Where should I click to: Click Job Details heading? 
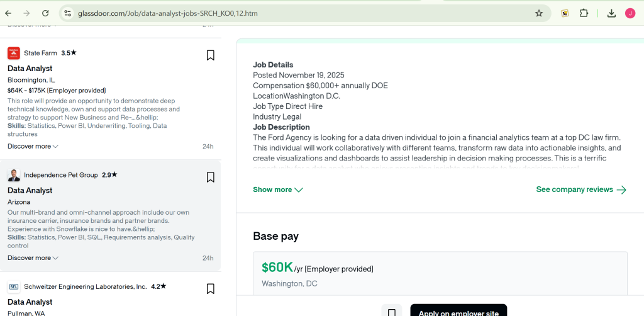(273, 65)
